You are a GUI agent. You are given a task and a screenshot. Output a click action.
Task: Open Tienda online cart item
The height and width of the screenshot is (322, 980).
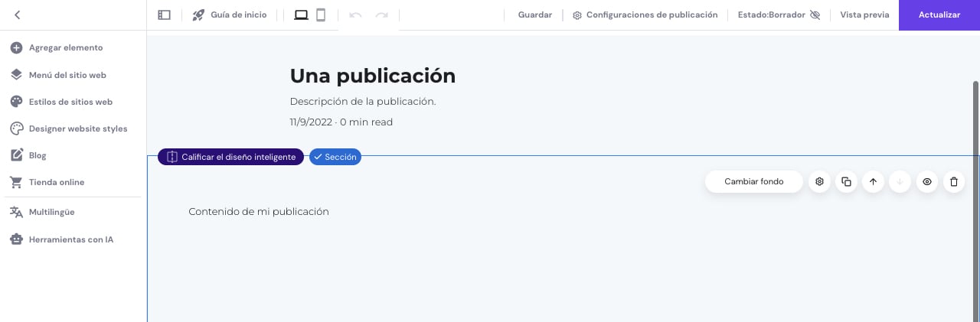[56, 182]
